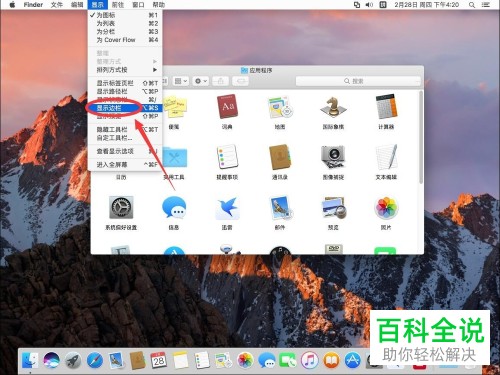This screenshot has height=375, width=500.
Task: Open the Notes app in the dock
Action: [180, 360]
